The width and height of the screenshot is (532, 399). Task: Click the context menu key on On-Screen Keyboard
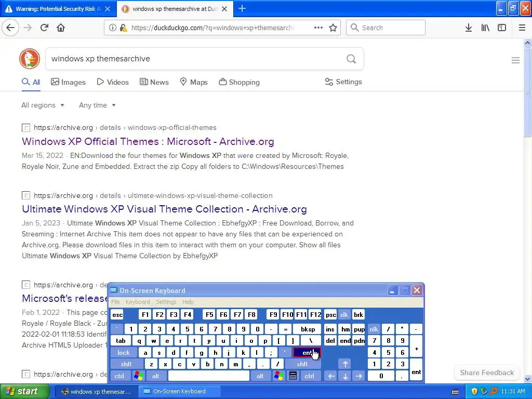pos(293,376)
